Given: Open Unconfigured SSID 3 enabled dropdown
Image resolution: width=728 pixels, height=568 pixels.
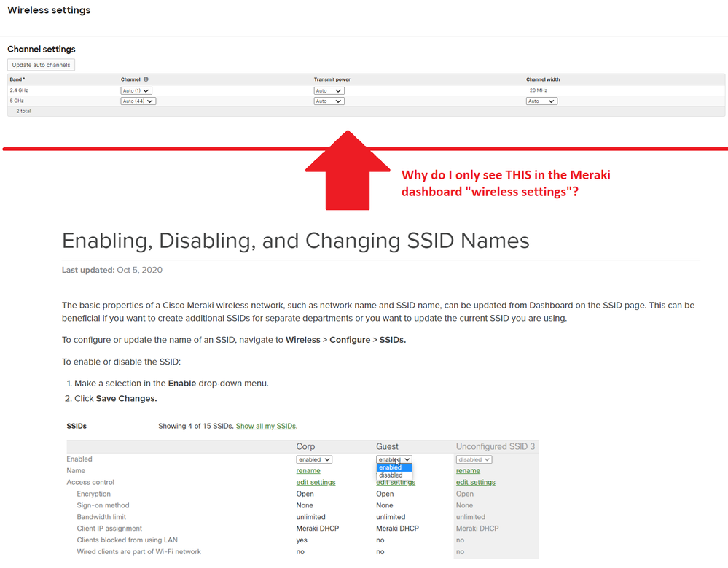Looking at the screenshot, I should point(474,459).
